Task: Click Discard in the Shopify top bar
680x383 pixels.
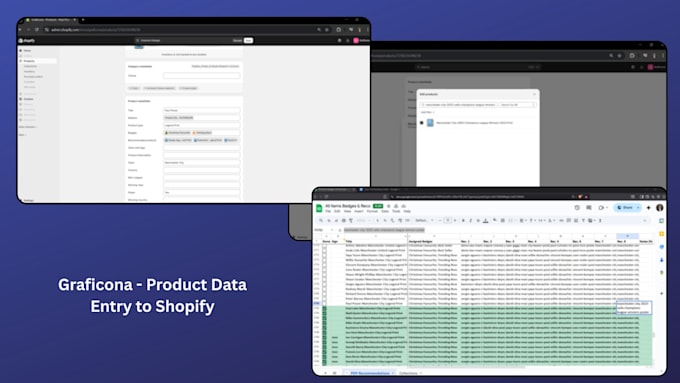Action: coord(237,40)
